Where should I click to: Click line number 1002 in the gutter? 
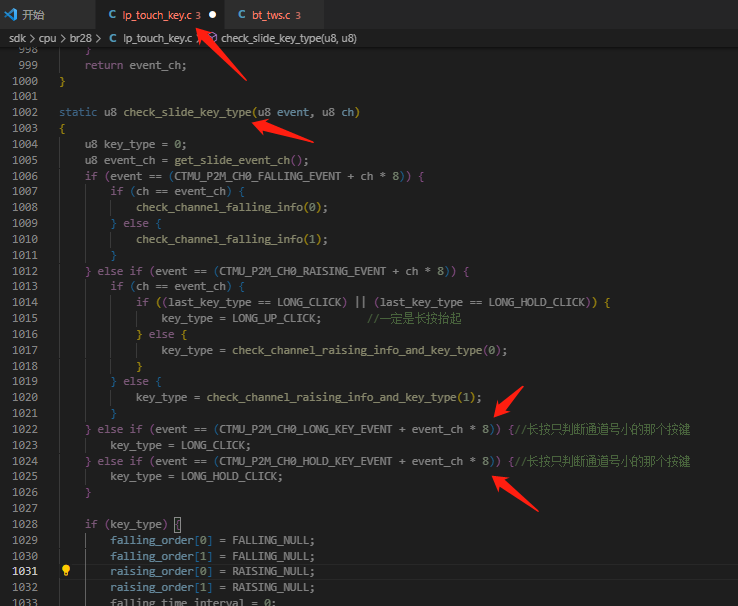(25, 112)
